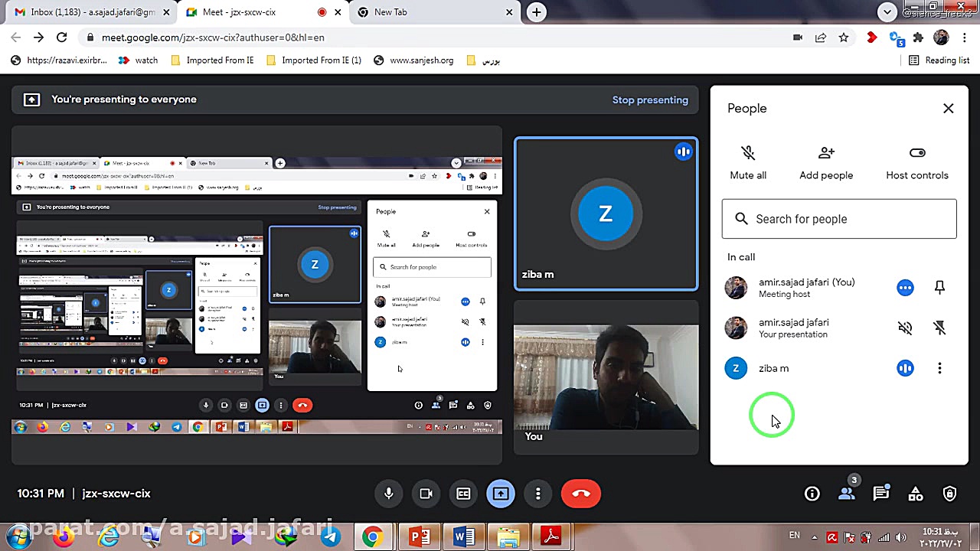Open more options for ziba m
Screen dimensions: 980x551
(x=939, y=368)
